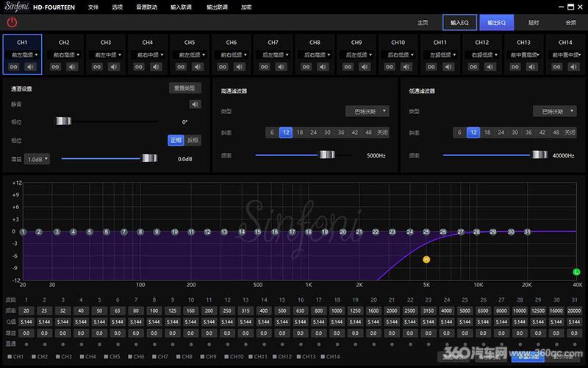Open the CH6 speaker type dropdown
588x368 pixels.
(x=233, y=54)
